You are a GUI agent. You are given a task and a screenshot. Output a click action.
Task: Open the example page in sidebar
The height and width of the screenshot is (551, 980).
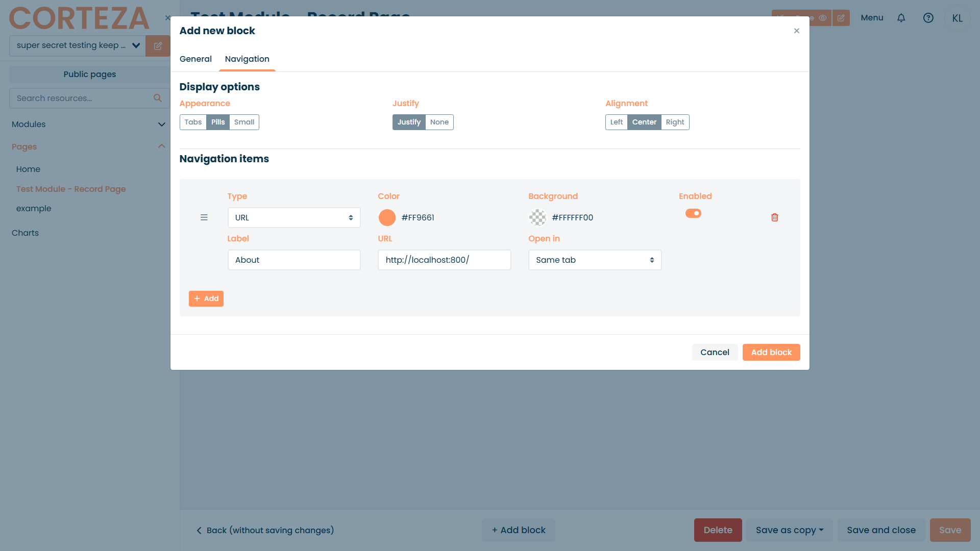pyautogui.click(x=34, y=209)
